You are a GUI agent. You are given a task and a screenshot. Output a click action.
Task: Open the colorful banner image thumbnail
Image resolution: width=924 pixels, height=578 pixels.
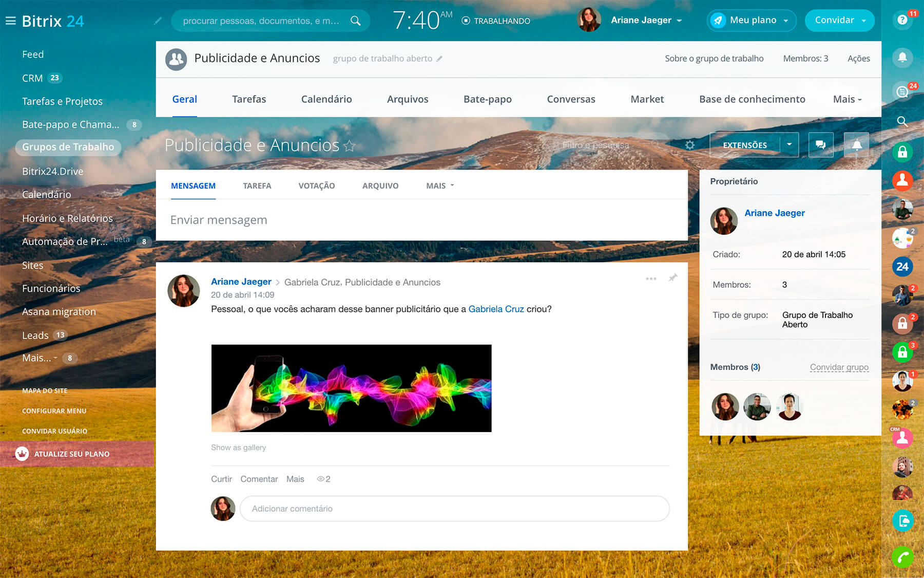351,388
